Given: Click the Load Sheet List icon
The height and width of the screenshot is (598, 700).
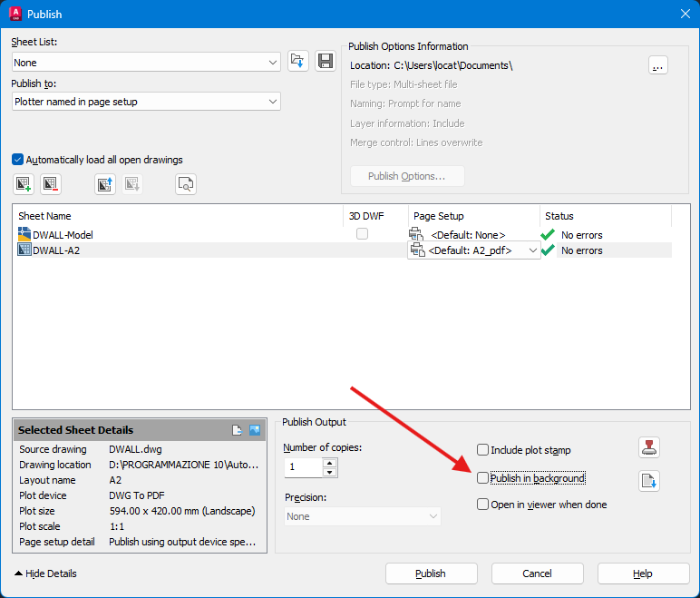Looking at the screenshot, I should click(297, 61).
